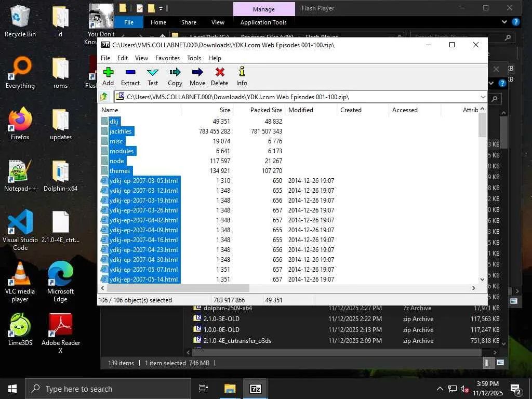
Task: Select the roms desktop folder
Action: pyautogui.click(x=61, y=73)
